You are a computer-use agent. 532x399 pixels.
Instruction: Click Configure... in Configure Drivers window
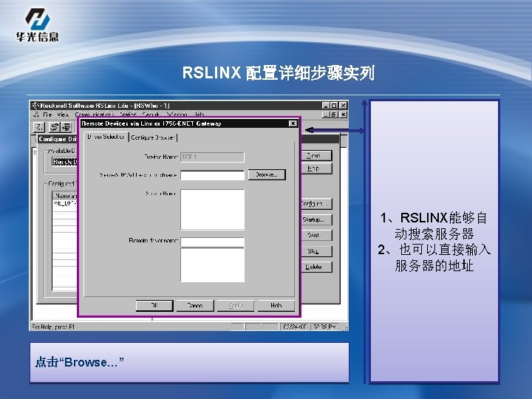[x=316, y=204]
